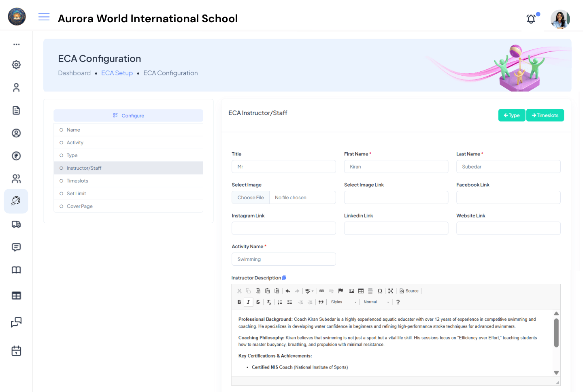Click the Choose File button for image upload
This screenshot has width=583, height=392.
tap(250, 197)
